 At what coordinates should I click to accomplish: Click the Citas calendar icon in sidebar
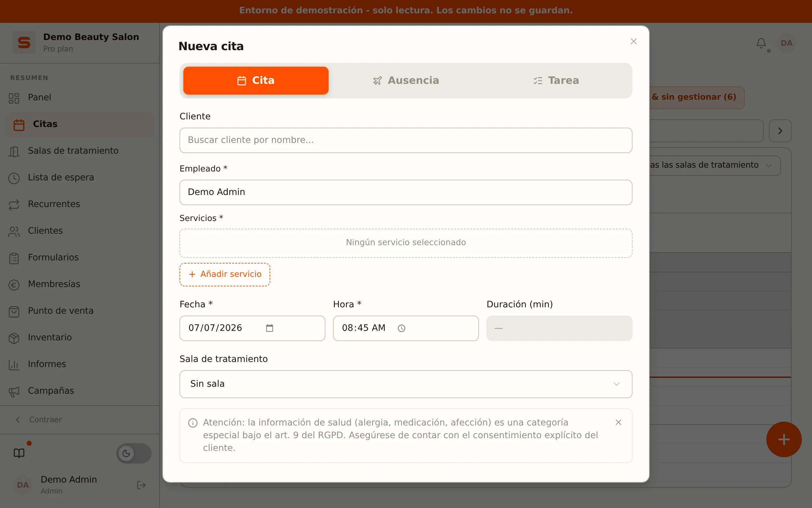pyautogui.click(x=19, y=125)
